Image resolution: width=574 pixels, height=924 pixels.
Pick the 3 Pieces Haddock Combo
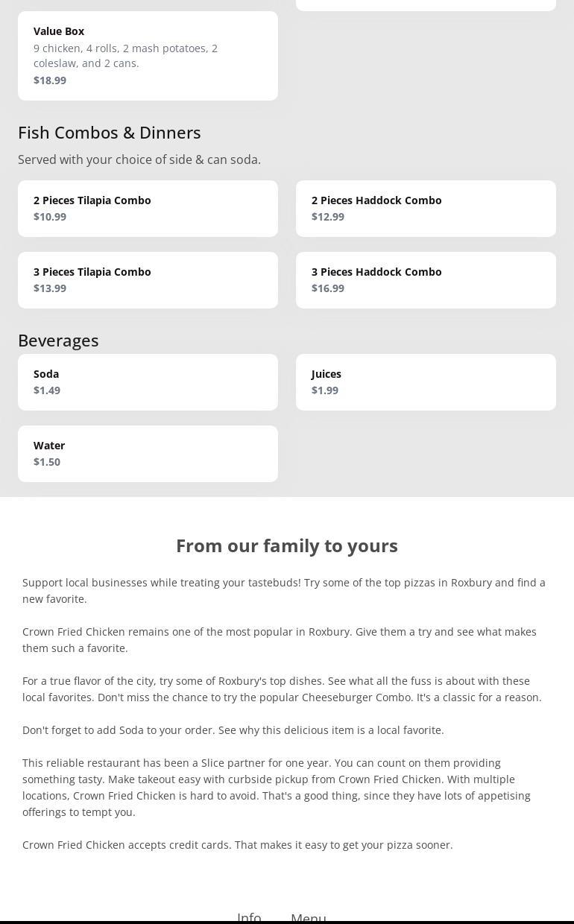pos(426,279)
